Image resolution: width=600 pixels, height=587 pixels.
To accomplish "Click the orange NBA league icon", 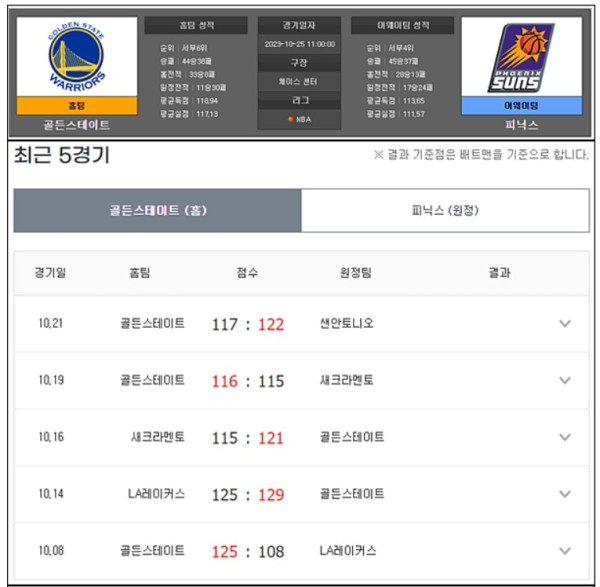I will coord(291,120).
